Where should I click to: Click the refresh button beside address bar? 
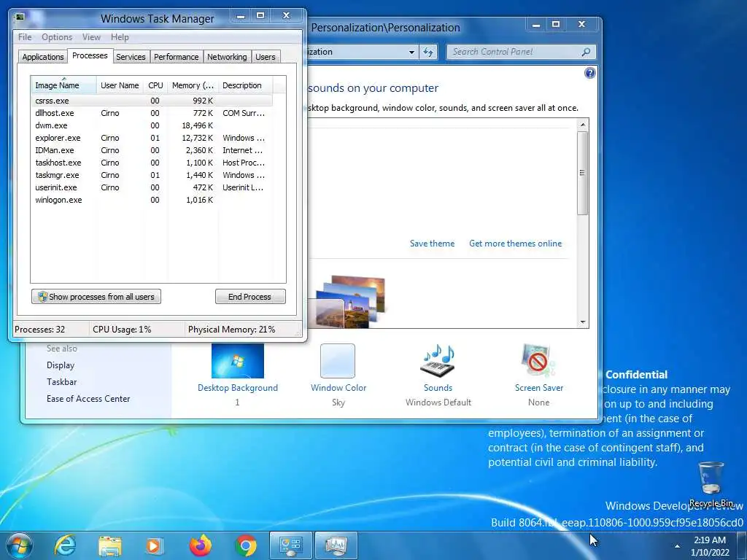tap(428, 52)
